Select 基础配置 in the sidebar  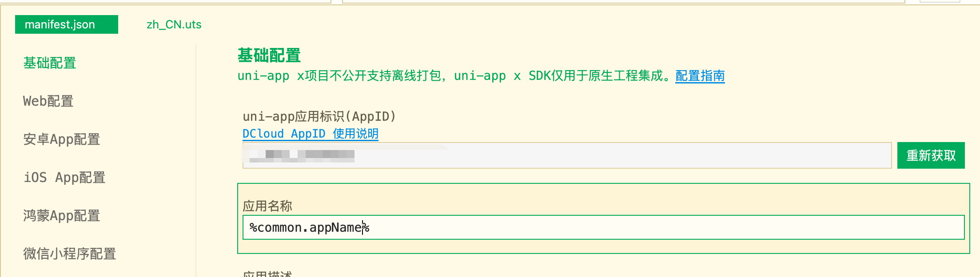click(50, 63)
